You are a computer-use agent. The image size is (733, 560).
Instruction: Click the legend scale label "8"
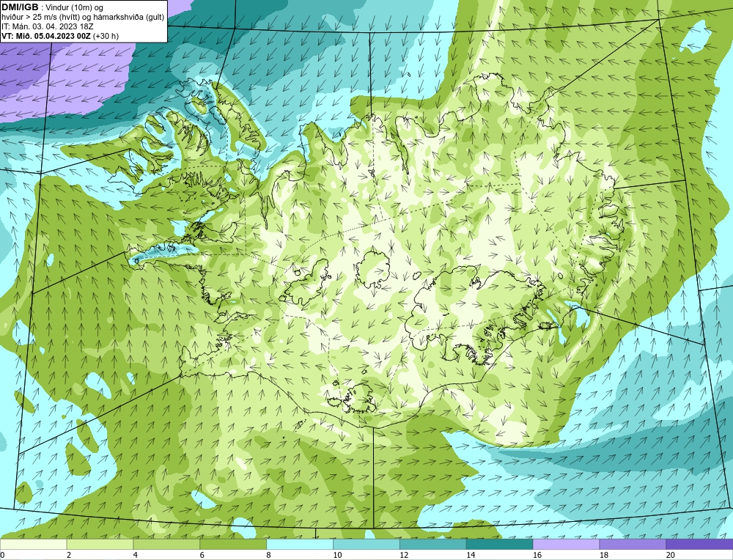tap(269, 555)
